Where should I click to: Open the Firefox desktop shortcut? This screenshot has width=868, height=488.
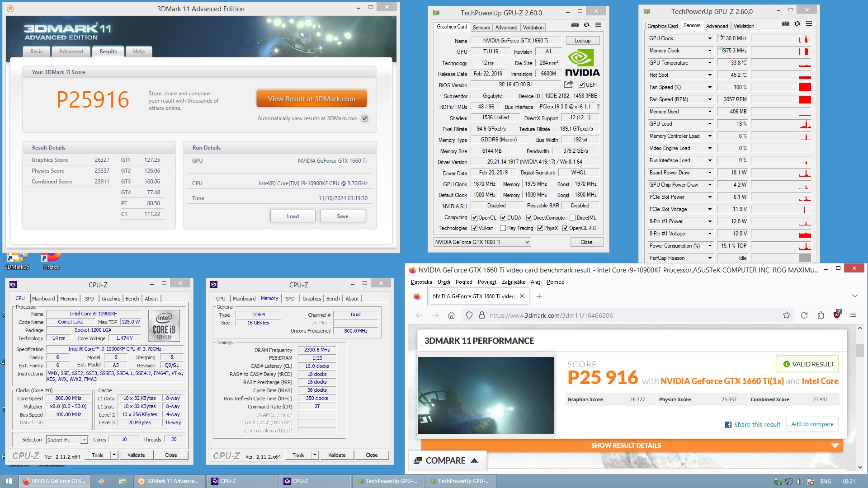pyautogui.click(x=51, y=261)
